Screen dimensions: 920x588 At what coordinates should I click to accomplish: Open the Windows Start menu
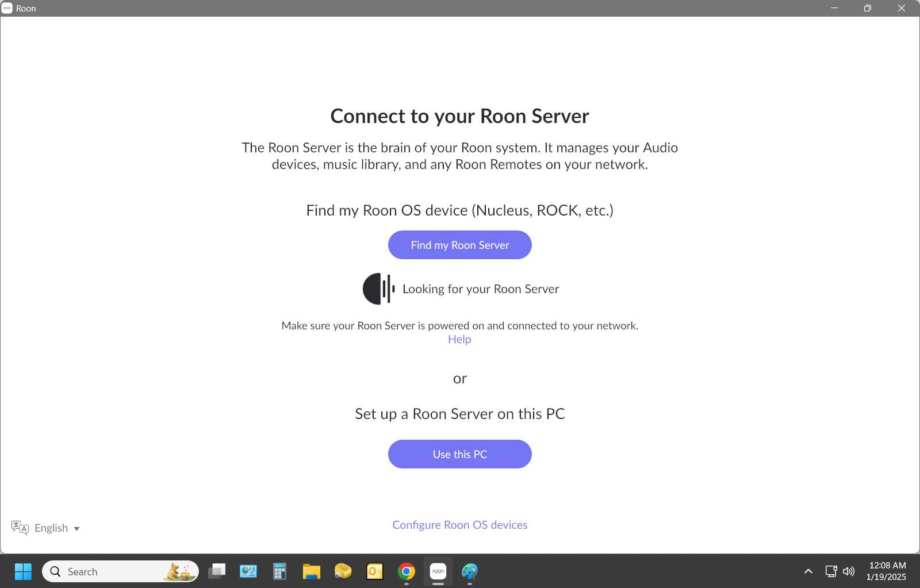click(23, 571)
